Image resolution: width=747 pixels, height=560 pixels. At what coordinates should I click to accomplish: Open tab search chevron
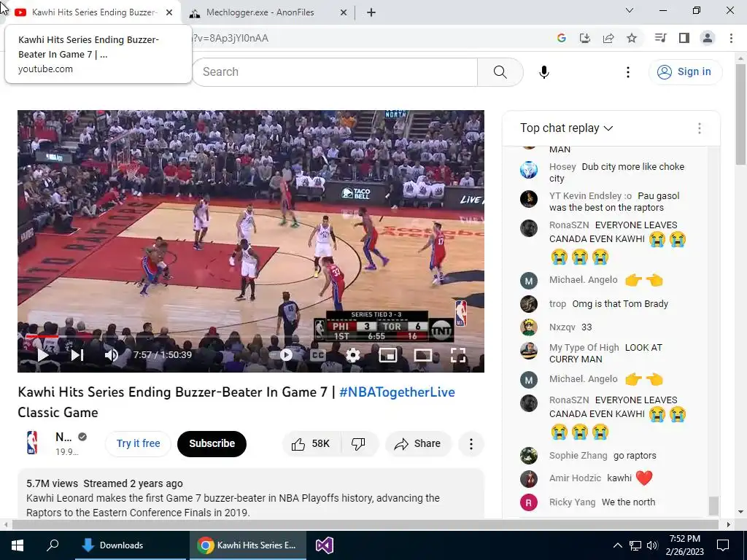click(630, 10)
